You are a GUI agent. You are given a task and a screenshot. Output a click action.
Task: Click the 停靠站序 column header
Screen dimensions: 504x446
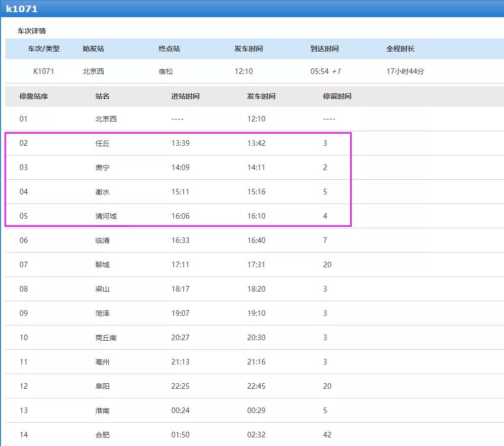click(33, 96)
